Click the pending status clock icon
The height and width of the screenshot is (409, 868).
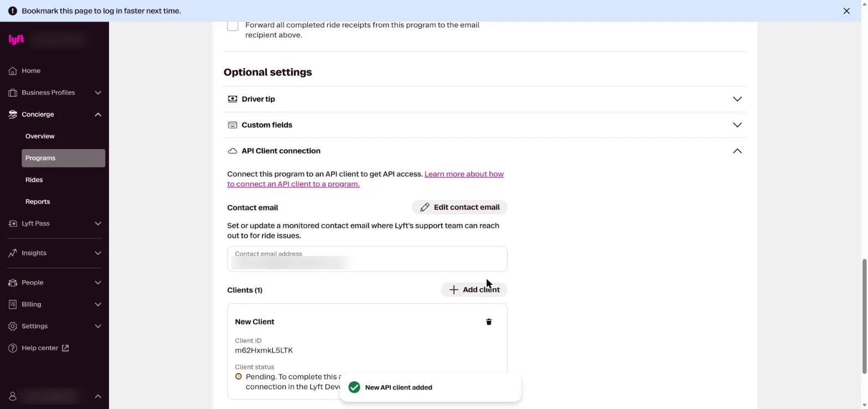click(239, 376)
